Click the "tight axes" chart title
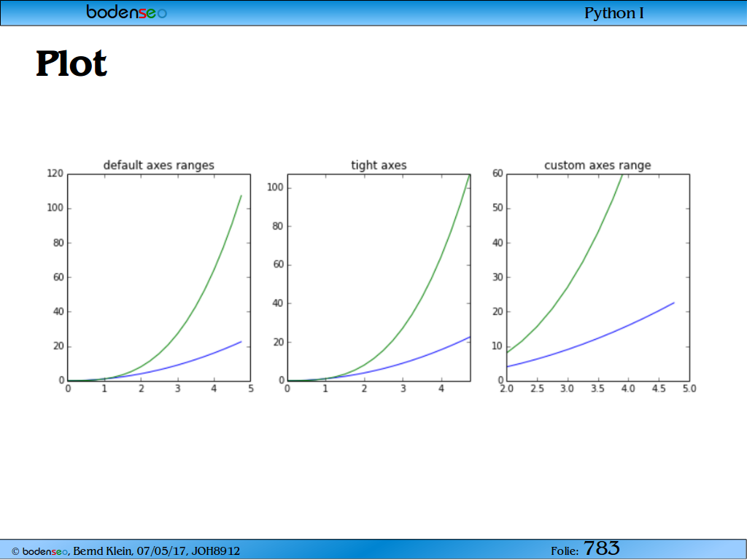 click(x=379, y=166)
